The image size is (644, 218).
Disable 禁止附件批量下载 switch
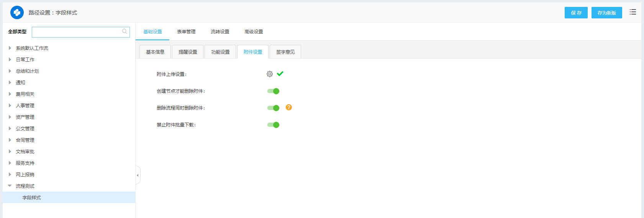(273, 125)
